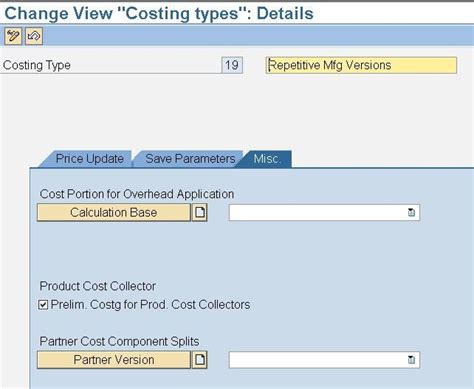Click the display/change pencil toolbar icon
The image size is (474, 389).
pyautogui.click(x=13, y=36)
